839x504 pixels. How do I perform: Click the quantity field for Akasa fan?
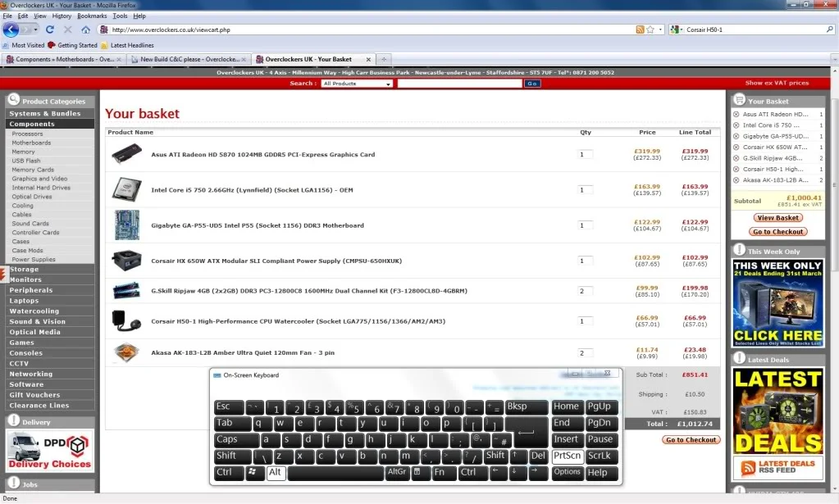585,352
